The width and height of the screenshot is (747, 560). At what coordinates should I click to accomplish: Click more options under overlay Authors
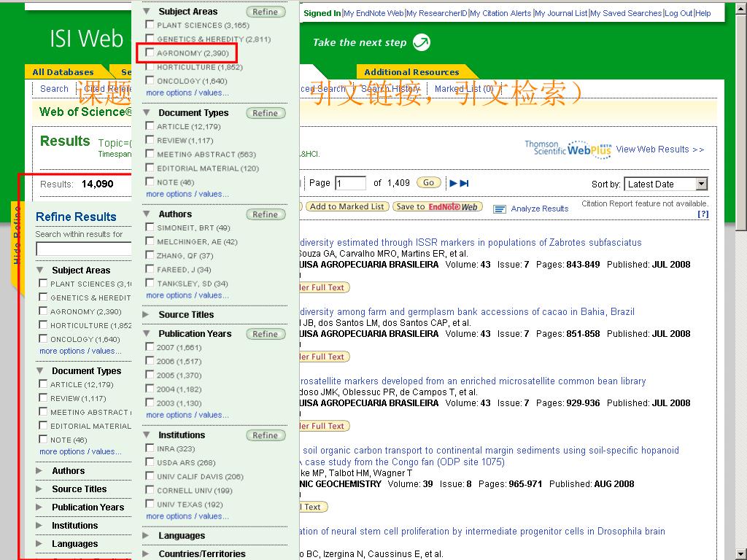click(x=187, y=296)
